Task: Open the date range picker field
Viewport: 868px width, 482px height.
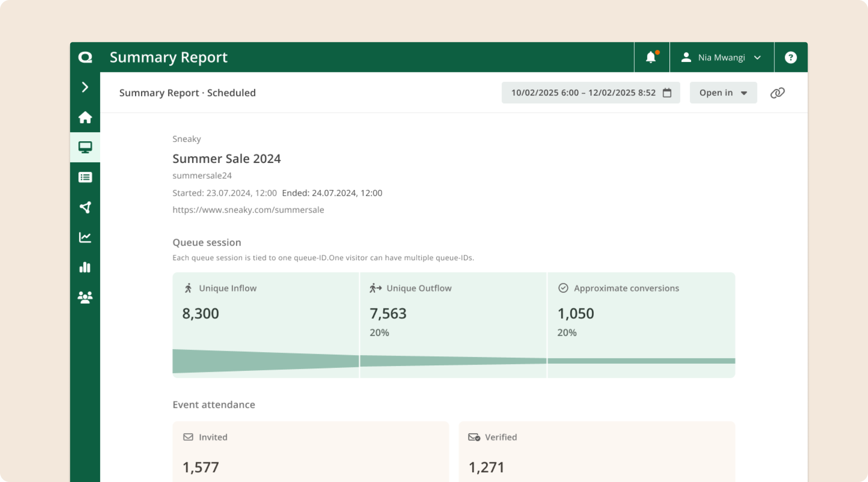Action: [590, 93]
